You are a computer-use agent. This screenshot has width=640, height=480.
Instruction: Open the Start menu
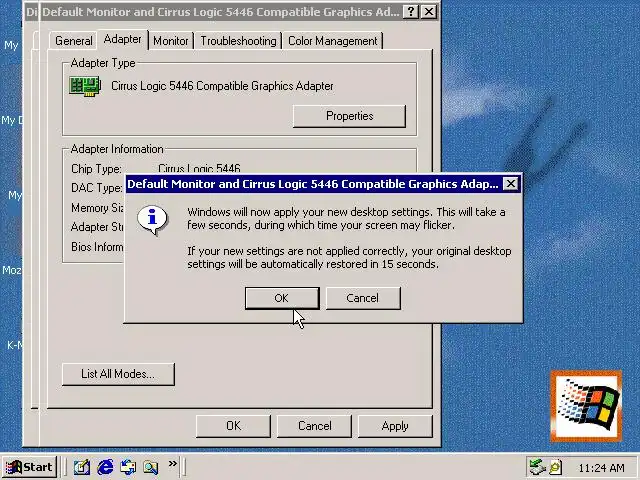pyautogui.click(x=29, y=467)
